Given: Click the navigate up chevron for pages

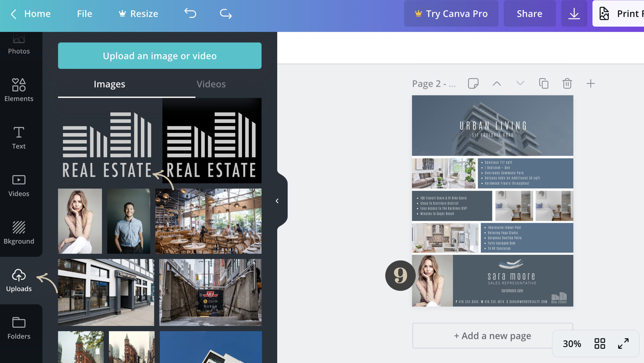Looking at the screenshot, I should click(x=497, y=83).
